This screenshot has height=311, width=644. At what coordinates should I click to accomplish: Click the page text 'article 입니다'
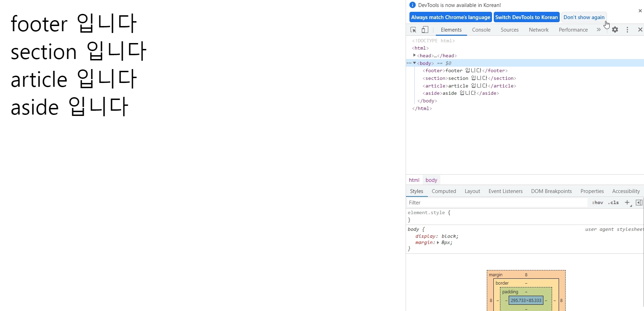tap(74, 79)
